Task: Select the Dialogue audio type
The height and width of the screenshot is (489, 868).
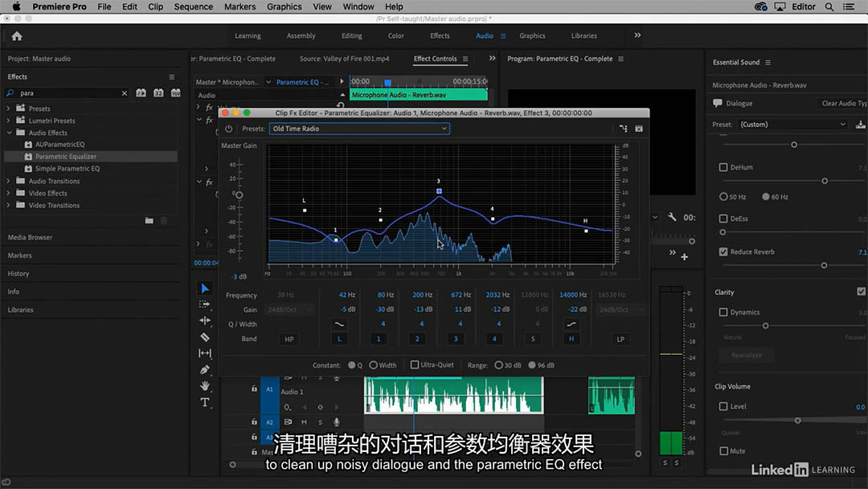Action: [739, 104]
